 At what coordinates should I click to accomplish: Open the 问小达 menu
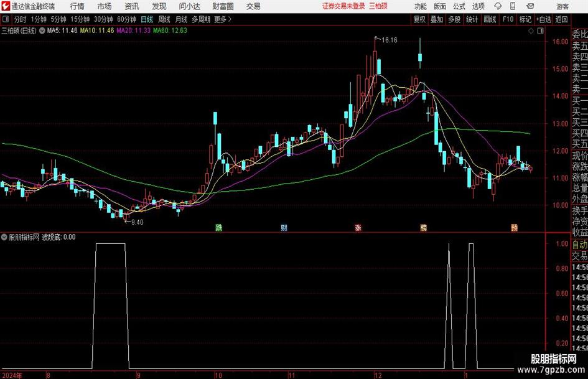click(x=189, y=6)
